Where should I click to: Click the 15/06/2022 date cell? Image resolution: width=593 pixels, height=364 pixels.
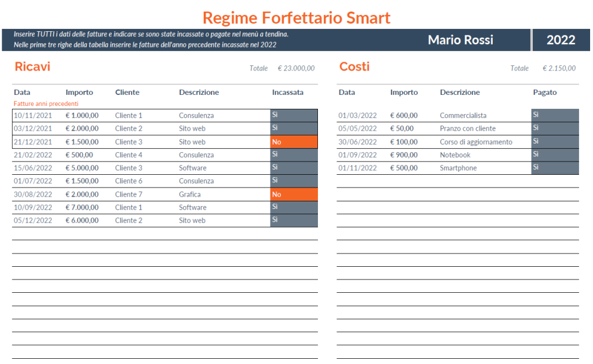[33, 168]
